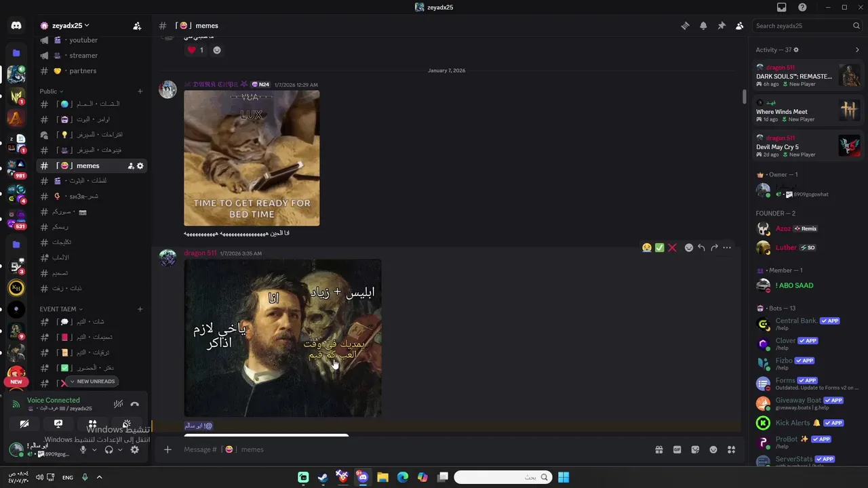The height and width of the screenshot is (488, 868).
Task: Open the Threads icon in channel header
Action: click(x=685, y=26)
